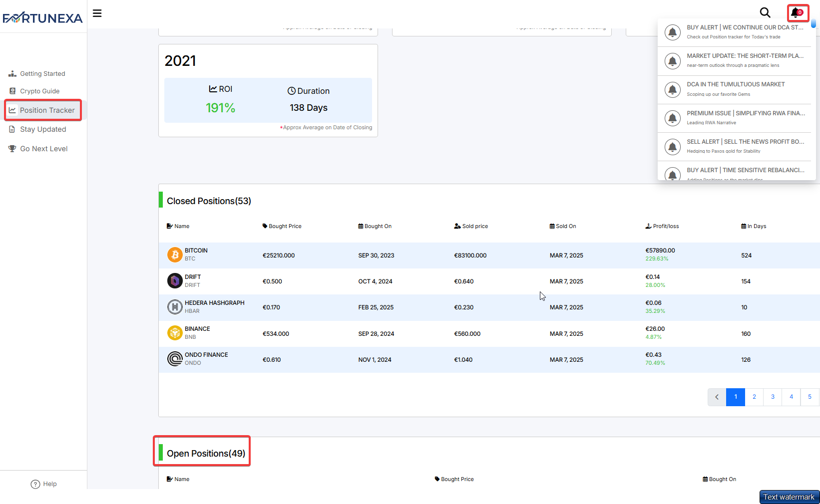Click the ROI chart icon

tap(213, 89)
